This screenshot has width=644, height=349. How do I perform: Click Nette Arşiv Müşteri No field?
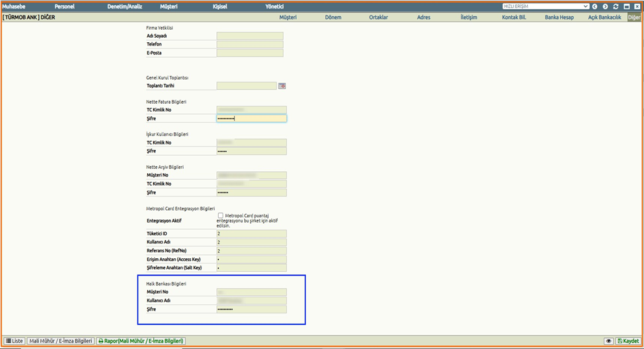coord(251,175)
